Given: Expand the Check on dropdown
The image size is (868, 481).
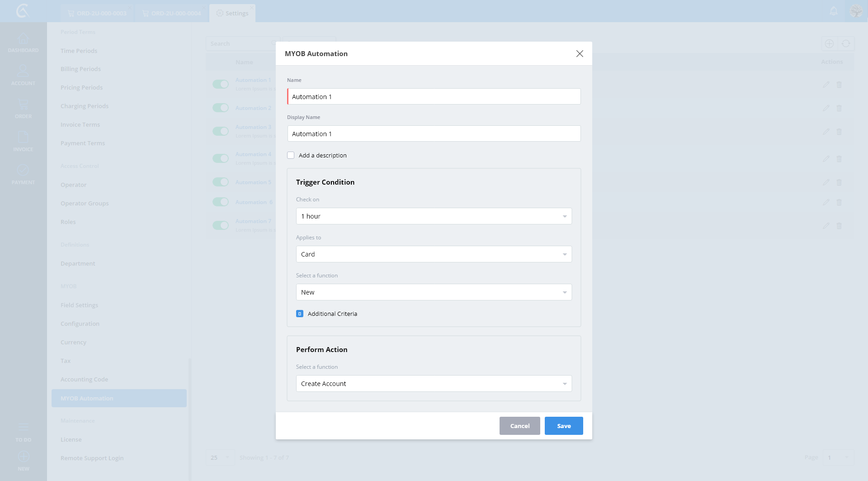Looking at the screenshot, I should [434, 216].
